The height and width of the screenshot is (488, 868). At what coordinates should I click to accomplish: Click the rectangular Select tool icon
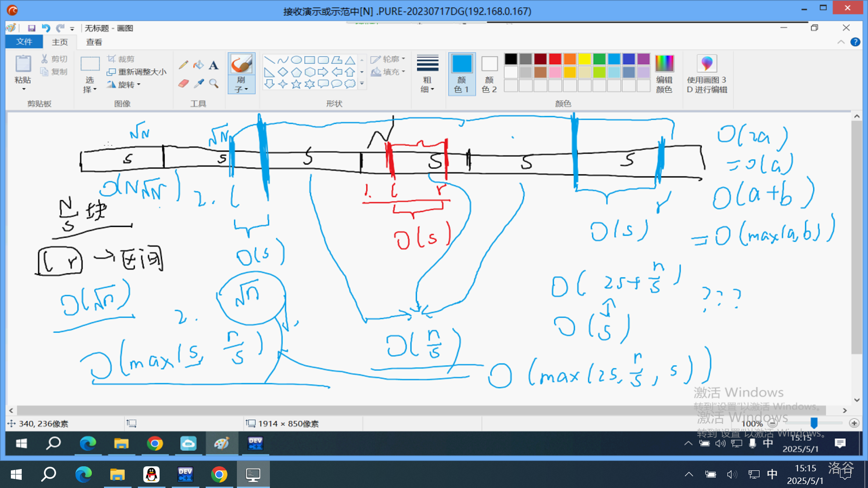click(90, 64)
